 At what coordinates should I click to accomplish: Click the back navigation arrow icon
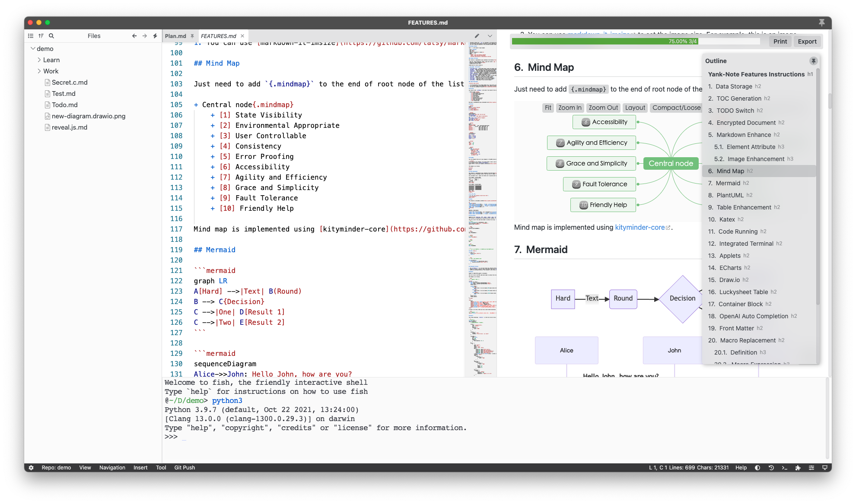(134, 36)
